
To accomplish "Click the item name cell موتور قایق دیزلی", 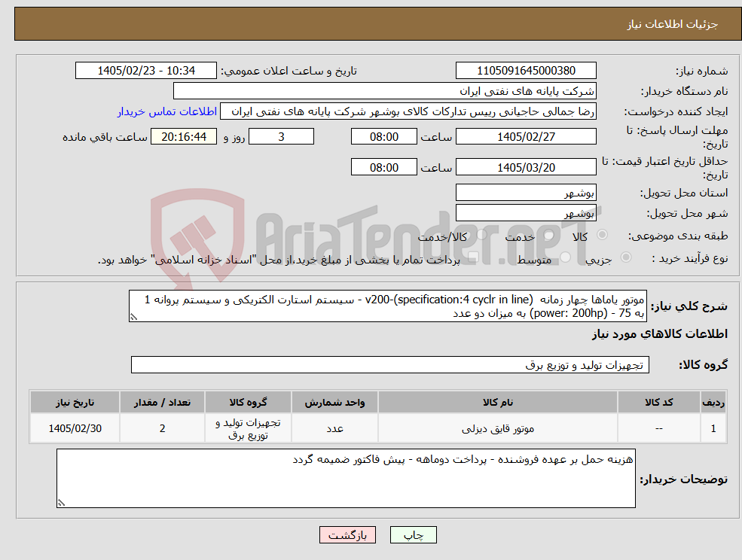I will click(x=498, y=428).
